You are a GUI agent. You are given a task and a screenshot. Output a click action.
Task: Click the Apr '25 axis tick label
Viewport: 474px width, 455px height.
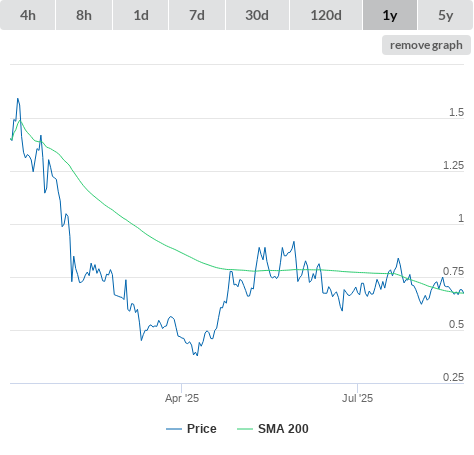tap(182, 398)
